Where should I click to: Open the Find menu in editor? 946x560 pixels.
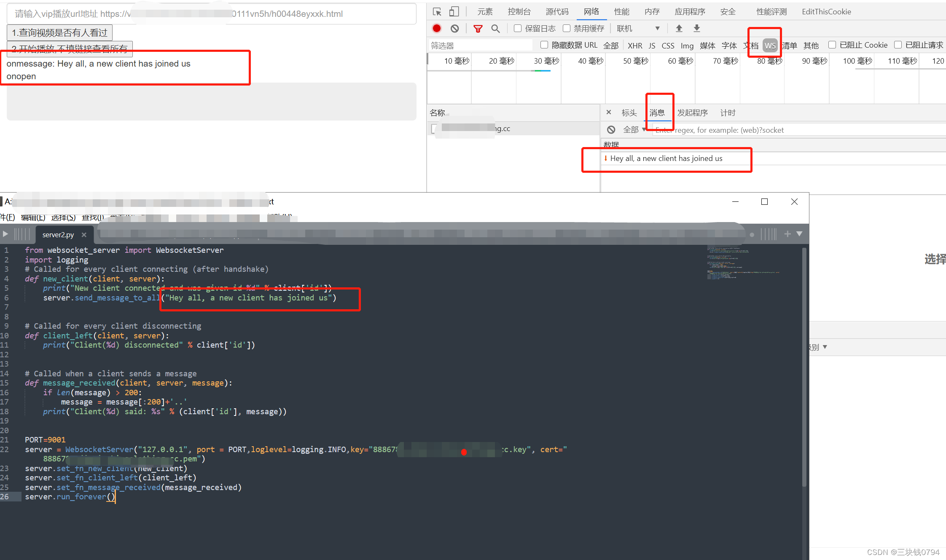93,217
